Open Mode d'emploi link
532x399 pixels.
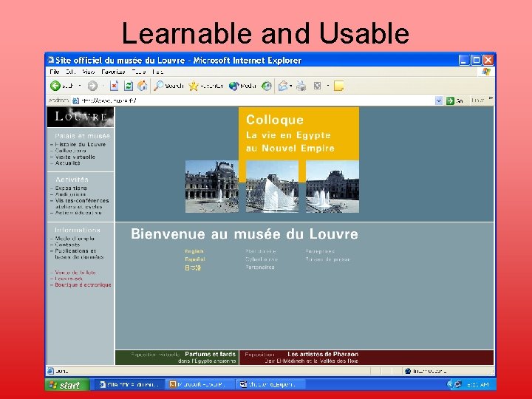(x=75, y=239)
